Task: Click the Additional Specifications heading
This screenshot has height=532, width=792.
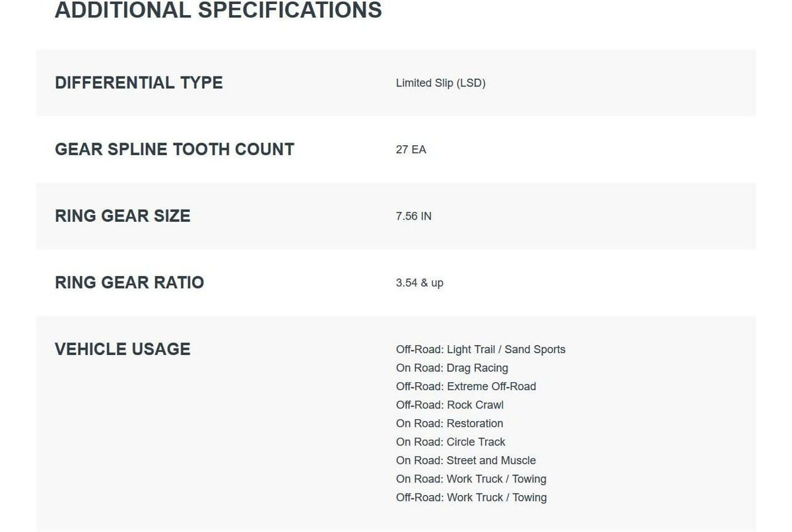Action: click(218, 10)
